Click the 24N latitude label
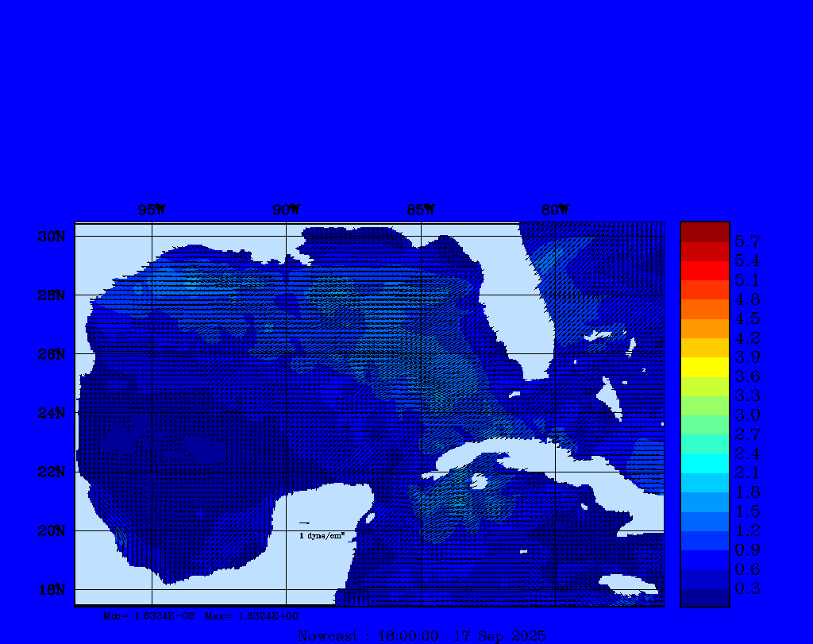813x644 pixels. click(x=51, y=413)
